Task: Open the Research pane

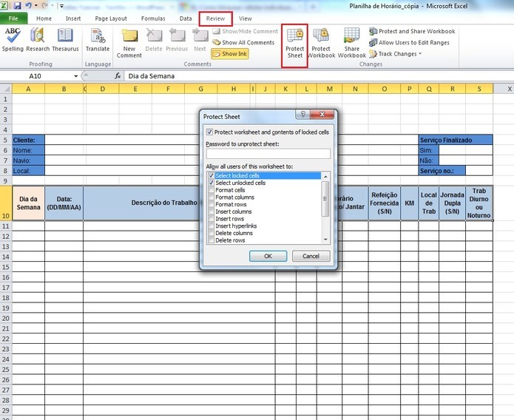Action: [x=38, y=40]
